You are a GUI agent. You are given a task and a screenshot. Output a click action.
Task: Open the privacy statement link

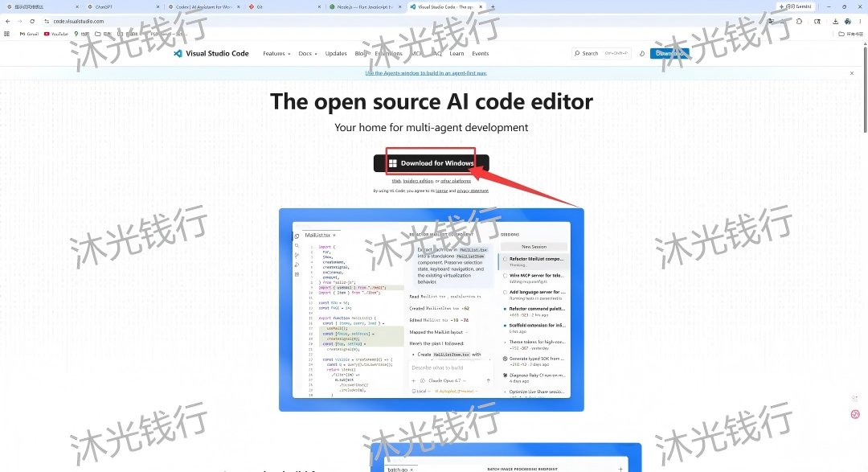[x=473, y=191]
